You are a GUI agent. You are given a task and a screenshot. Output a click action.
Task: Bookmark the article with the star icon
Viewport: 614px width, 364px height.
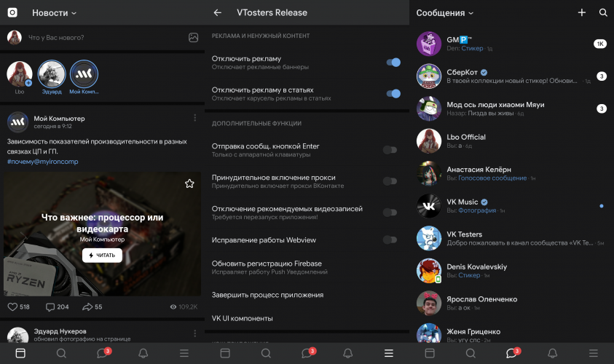point(189,183)
